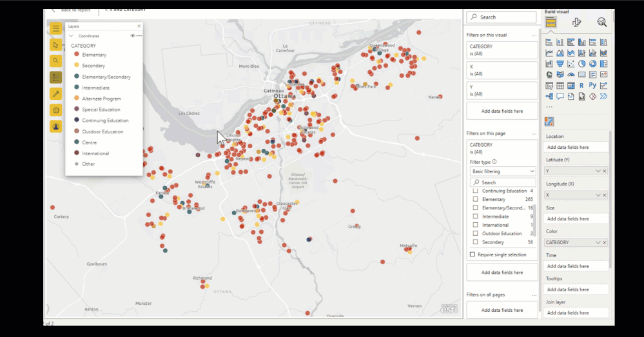Choose the table visual
Image resolution: width=644 pixels, height=337 pixels.
560,86
